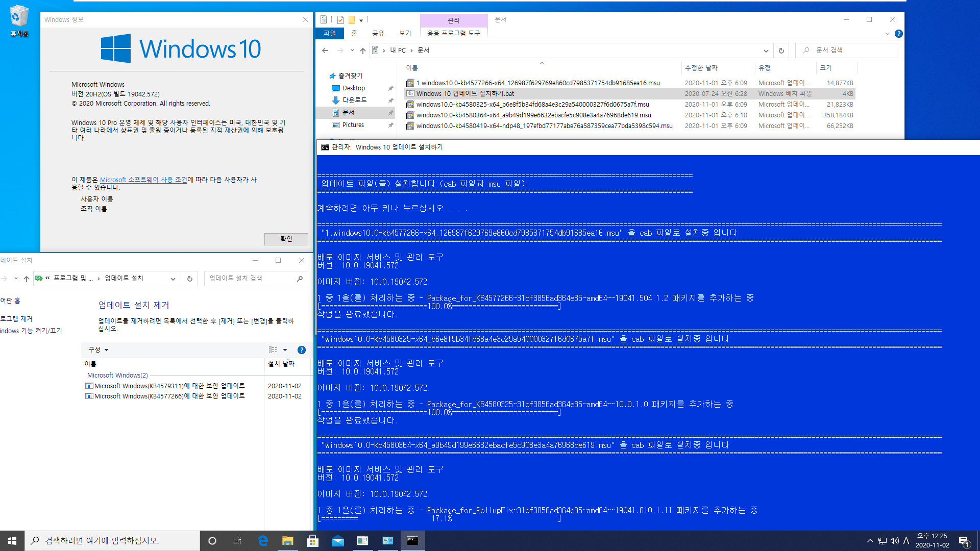Open 다운로드 in the navigation pane
Image resolution: width=980 pixels, height=551 pixels.
click(x=354, y=100)
